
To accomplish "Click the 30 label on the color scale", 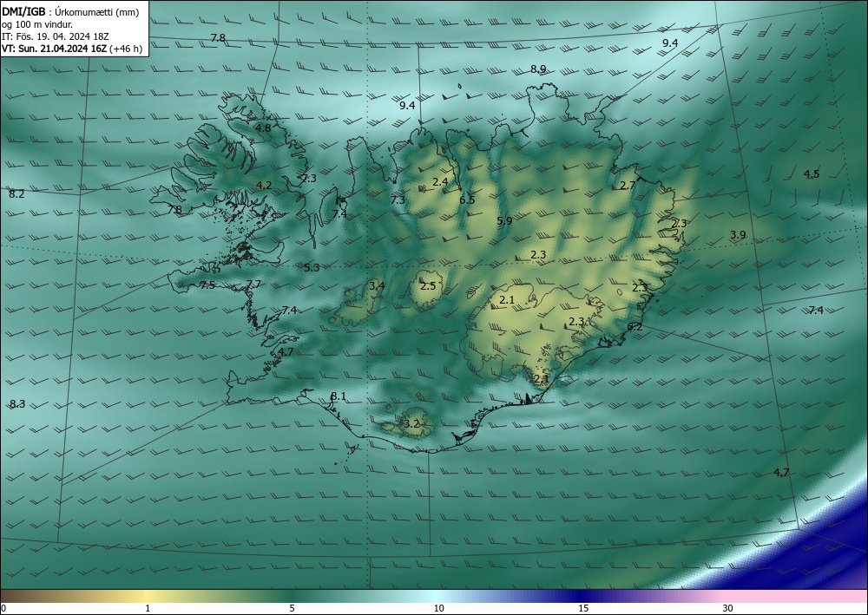I will (x=727, y=608).
